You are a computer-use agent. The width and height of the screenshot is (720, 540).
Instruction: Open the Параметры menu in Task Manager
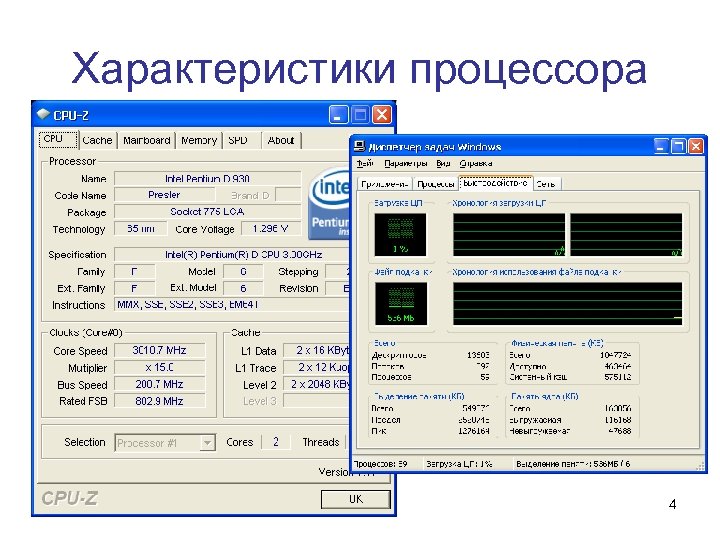pyautogui.click(x=406, y=163)
